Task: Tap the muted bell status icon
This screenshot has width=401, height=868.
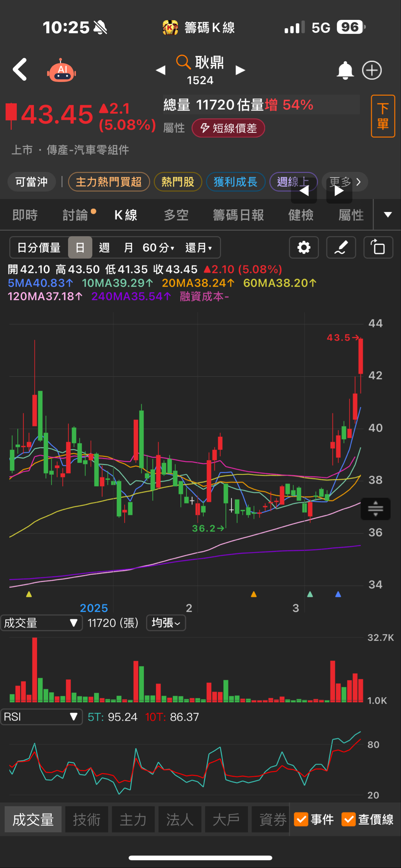Action: (100, 27)
